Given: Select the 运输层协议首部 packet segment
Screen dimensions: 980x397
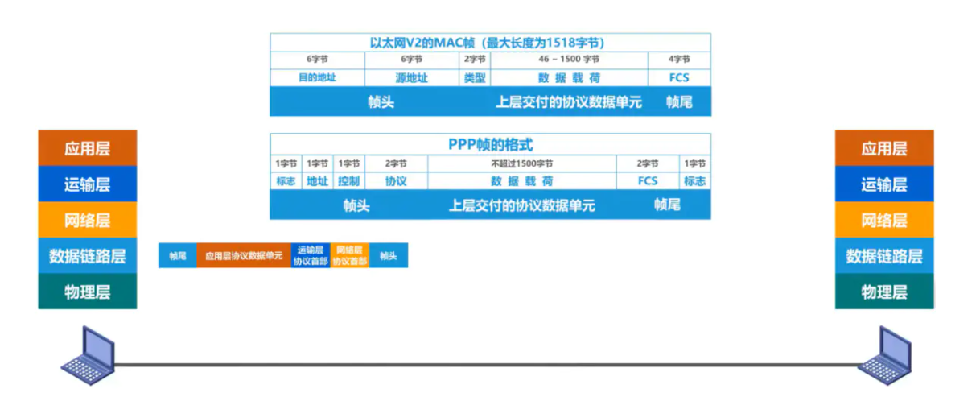Looking at the screenshot, I should 311,255.
